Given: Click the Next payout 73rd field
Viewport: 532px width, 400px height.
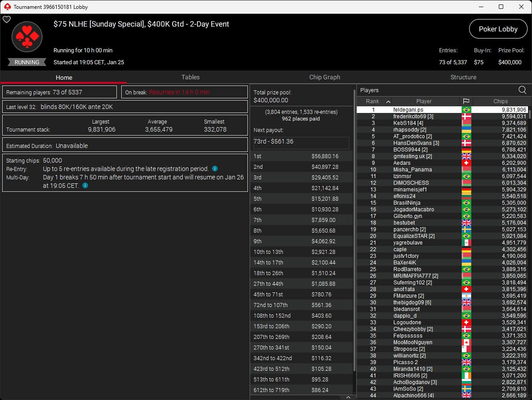Looking at the screenshot, I should [301, 142].
